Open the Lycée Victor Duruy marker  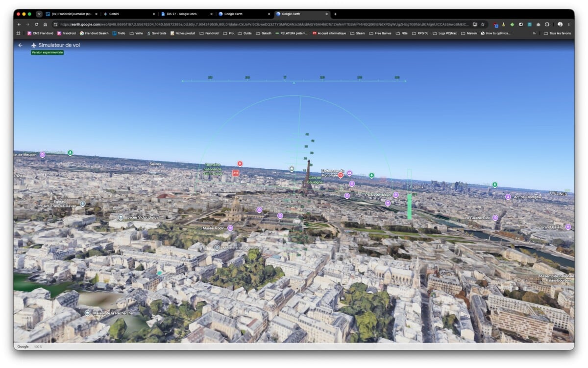tap(121, 217)
